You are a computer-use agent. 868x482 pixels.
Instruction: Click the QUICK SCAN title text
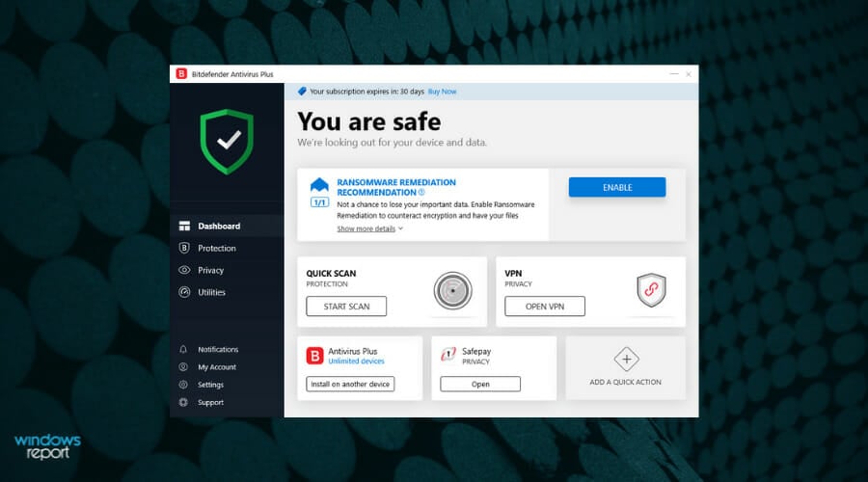(x=331, y=274)
